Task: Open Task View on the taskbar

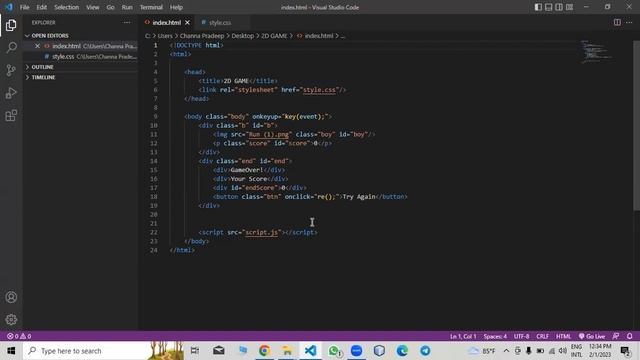Action: [195, 351]
